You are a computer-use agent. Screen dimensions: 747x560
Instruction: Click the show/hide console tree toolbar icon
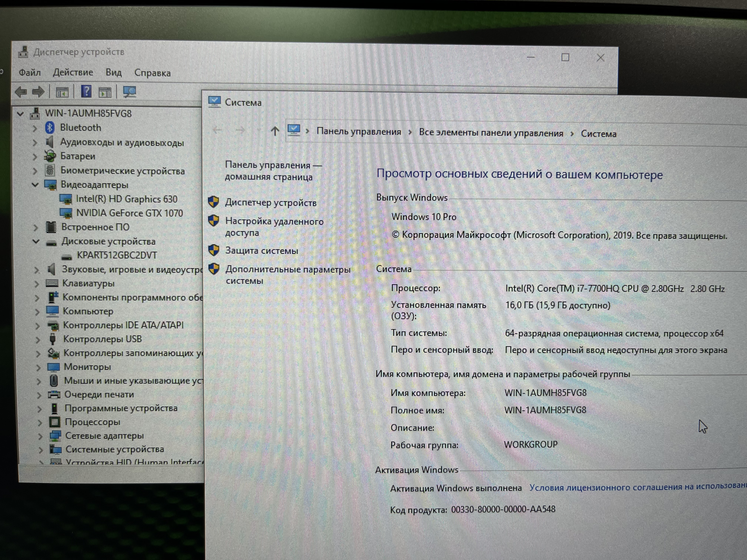pyautogui.click(x=62, y=92)
